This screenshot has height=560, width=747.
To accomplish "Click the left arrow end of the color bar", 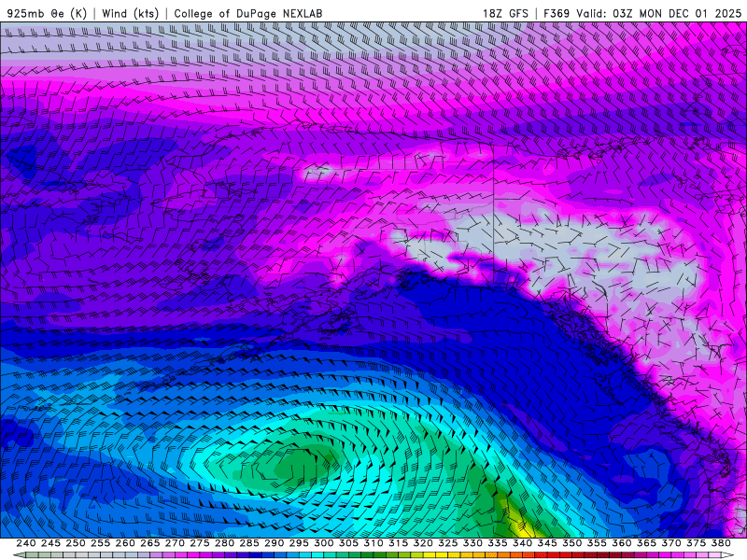I will (19, 555).
